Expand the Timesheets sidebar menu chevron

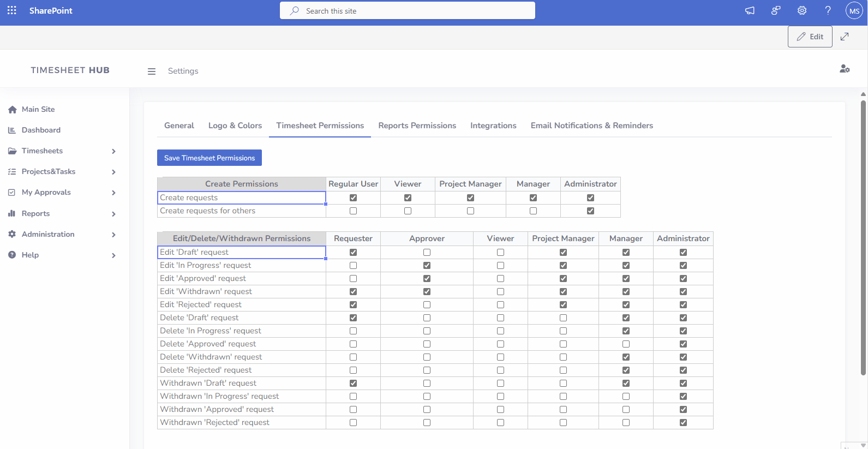pyautogui.click(x=113, y=151)
